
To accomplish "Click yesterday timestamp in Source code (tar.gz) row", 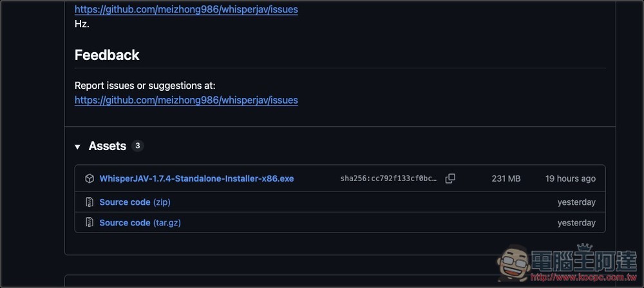I will pyautogui.click(x=576, y=223).
